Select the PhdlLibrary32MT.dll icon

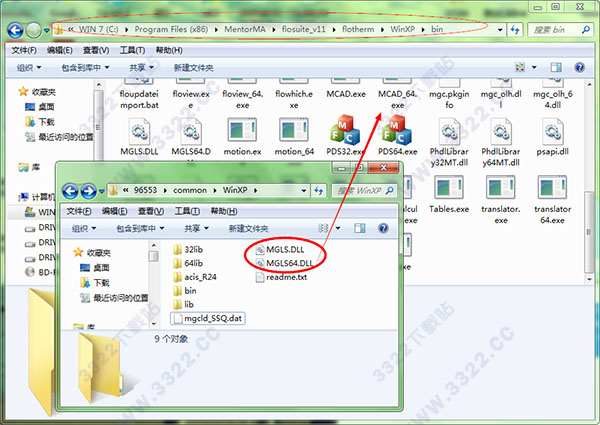click(449, 132)
